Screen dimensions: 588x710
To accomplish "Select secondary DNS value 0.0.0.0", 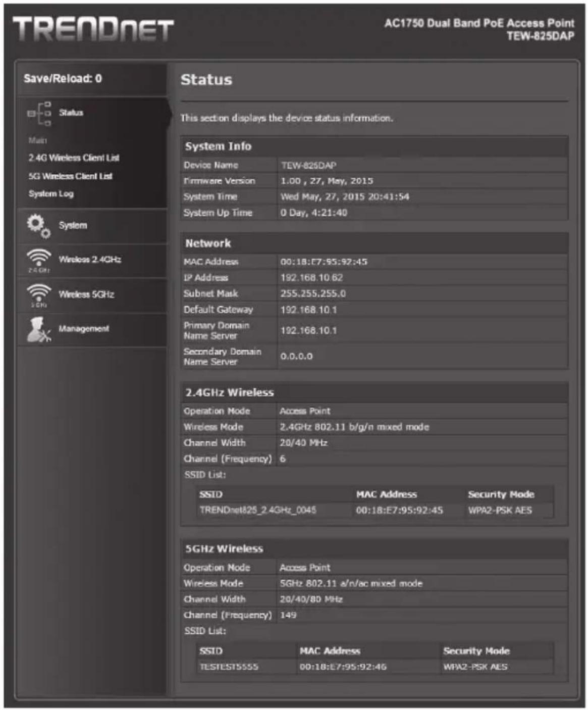I will click(296, 357).
